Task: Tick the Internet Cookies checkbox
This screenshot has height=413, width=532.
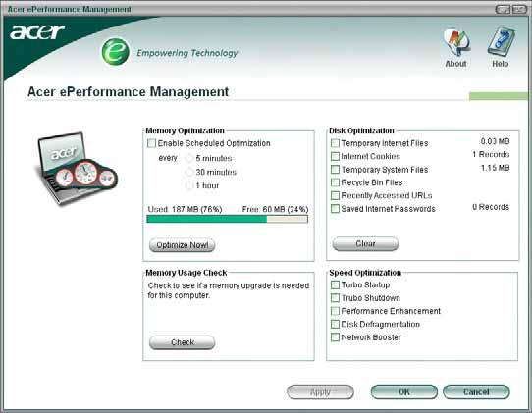Action: pos(335,156)
